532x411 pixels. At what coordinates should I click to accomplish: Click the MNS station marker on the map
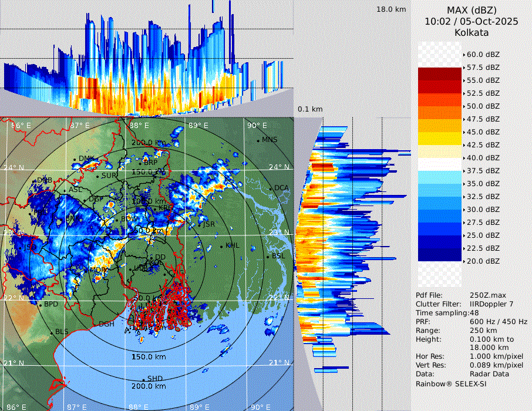(x=258, y=140)
